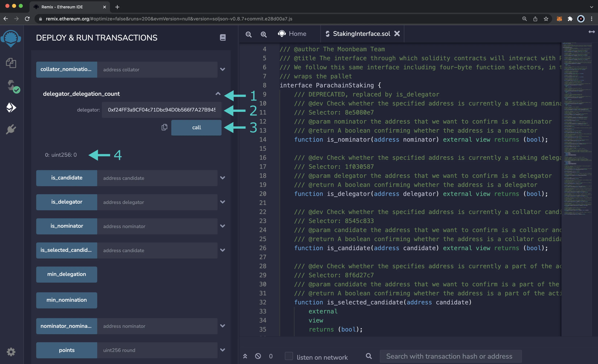Image resolution: width=598 pixels, height=364 pixels.
Task: Zoom out the editor font
Action: coord(248,34)
